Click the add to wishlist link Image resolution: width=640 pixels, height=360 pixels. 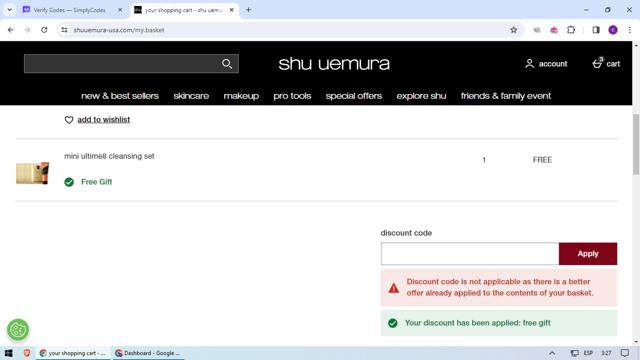coord(104,120)
